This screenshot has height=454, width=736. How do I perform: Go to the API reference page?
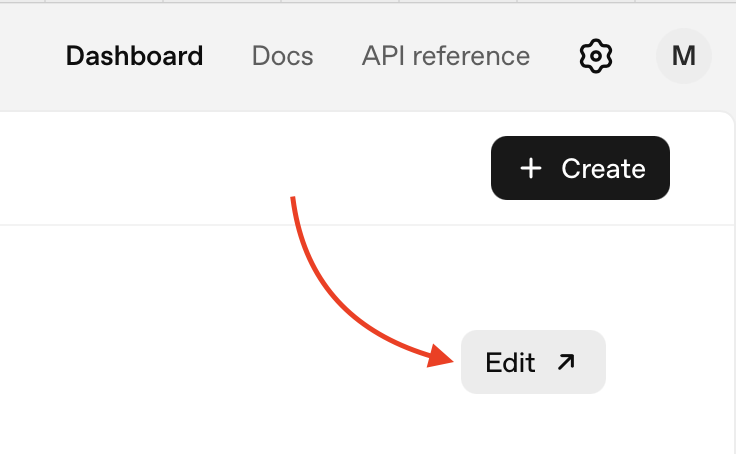[445, 56]
